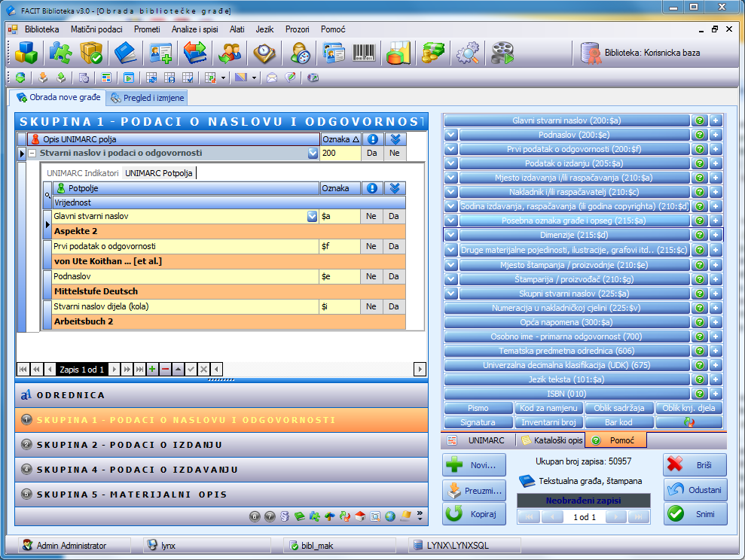Click the Snimi button

(695, 514)
